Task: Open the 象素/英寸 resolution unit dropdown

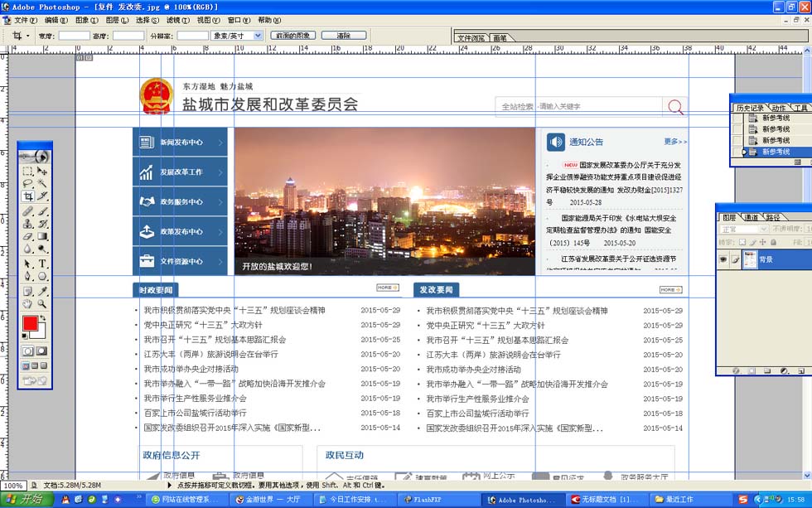Action: click(257, 36)
